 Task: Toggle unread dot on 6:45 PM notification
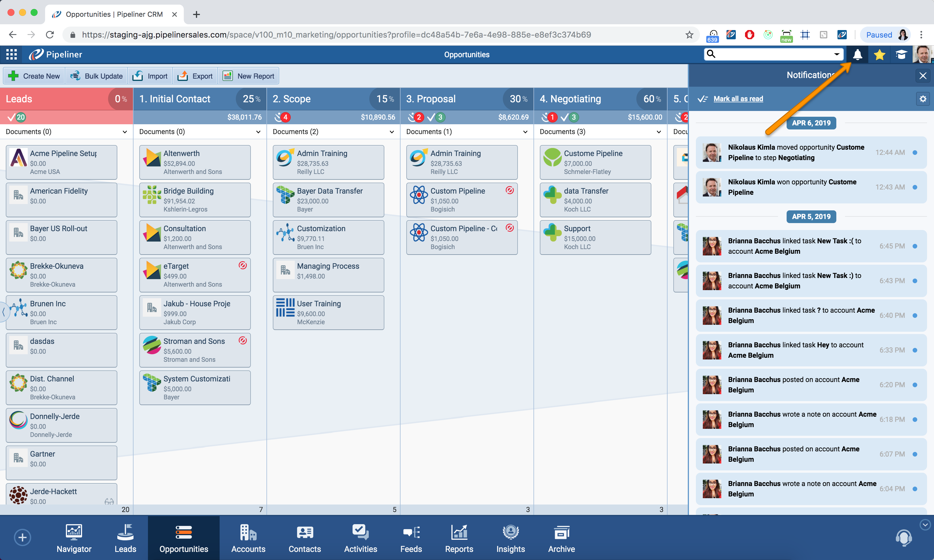tap(915, 246)
